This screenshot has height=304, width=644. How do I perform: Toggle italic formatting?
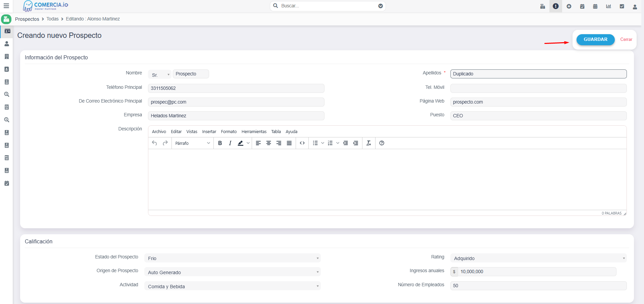click(230, 143)
